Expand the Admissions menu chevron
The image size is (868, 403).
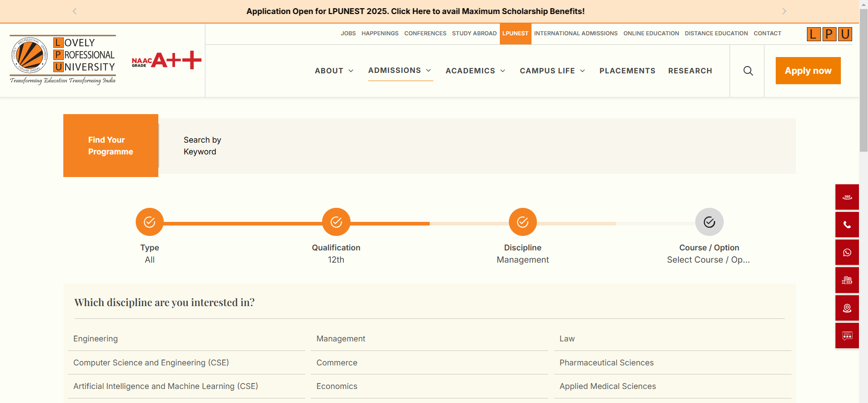[x=428, y=71]
